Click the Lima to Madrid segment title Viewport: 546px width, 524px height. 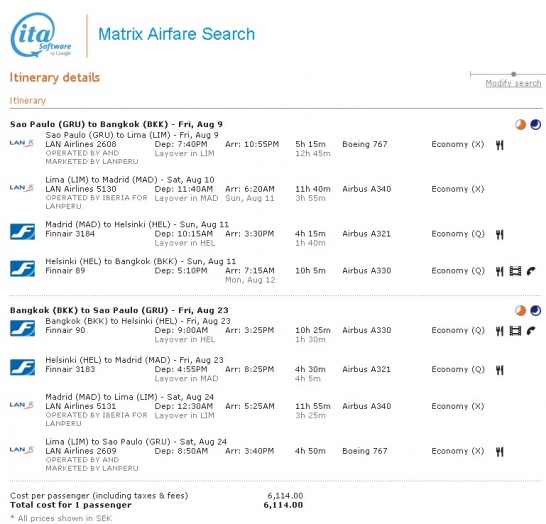coord(130,180)
